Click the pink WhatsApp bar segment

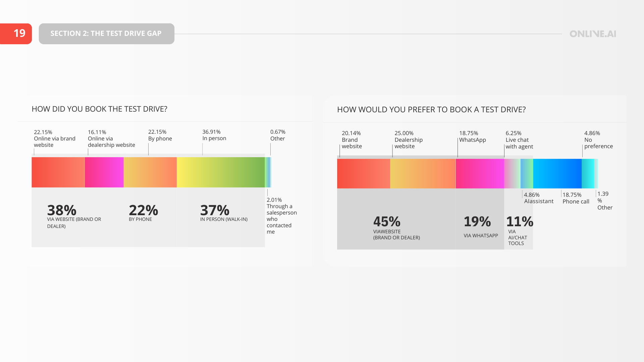480,174
